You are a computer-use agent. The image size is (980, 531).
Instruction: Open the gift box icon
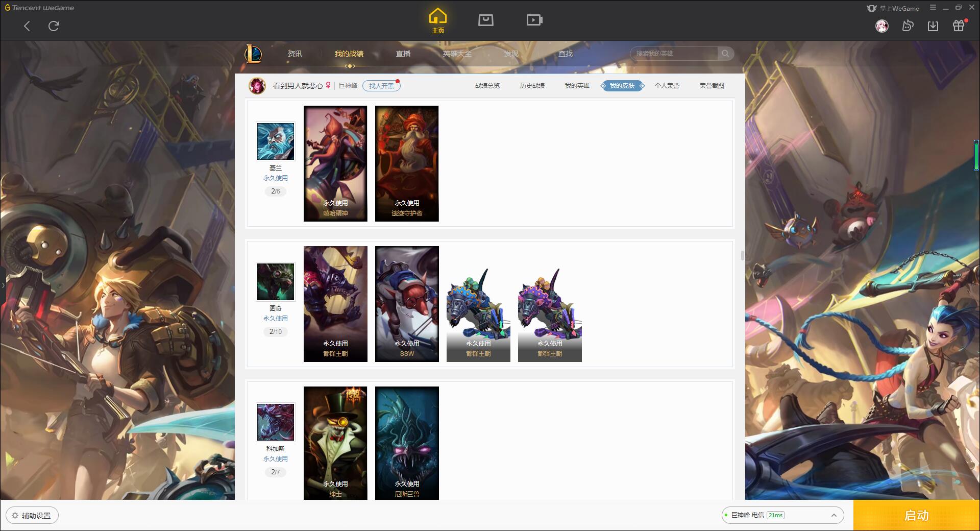tap(959, 26)
